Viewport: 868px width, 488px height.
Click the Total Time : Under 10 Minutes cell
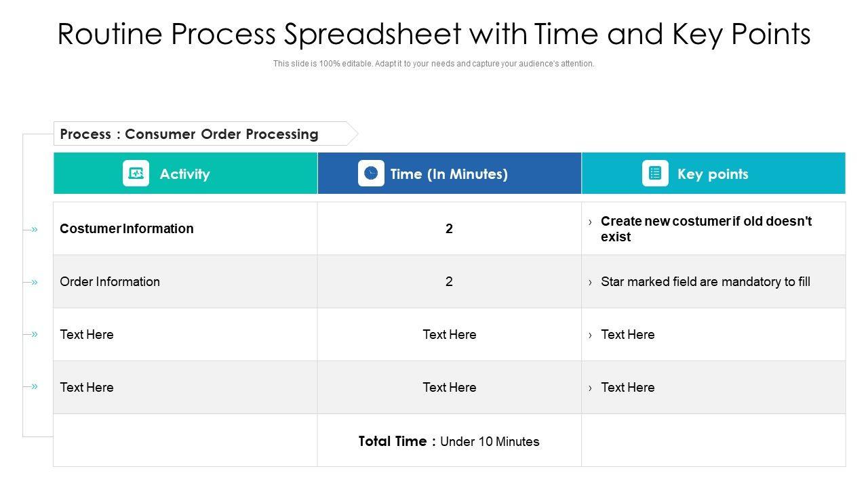click(x=449, y=442)
